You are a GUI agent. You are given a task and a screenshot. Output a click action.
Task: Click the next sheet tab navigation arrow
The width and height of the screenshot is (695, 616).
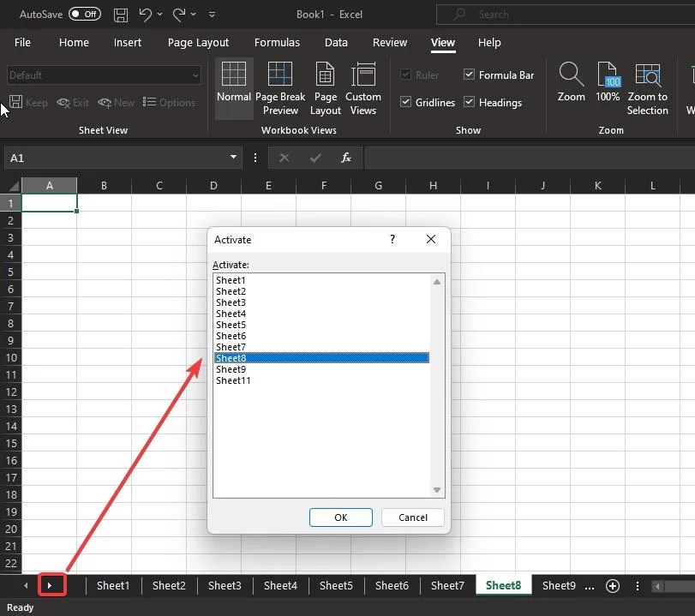(x=50, y=585)
